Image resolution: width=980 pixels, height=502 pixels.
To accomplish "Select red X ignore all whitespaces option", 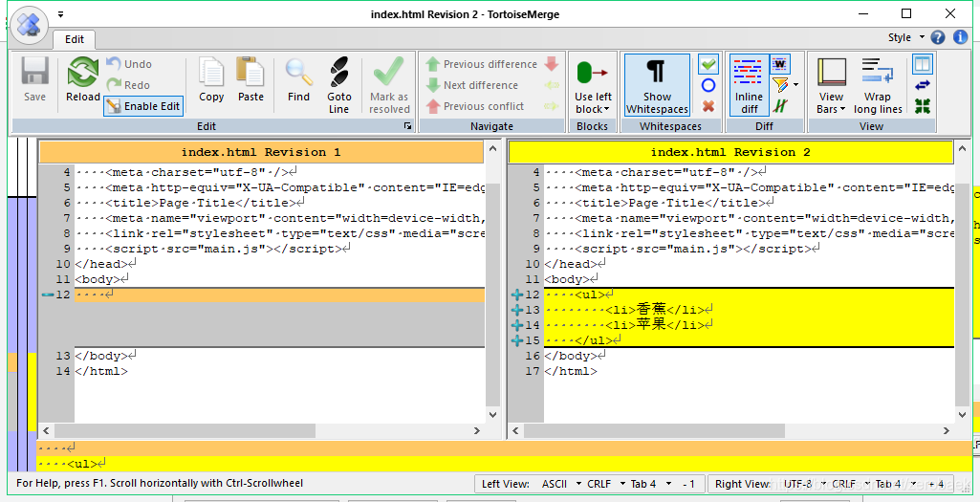I will 708,106.
